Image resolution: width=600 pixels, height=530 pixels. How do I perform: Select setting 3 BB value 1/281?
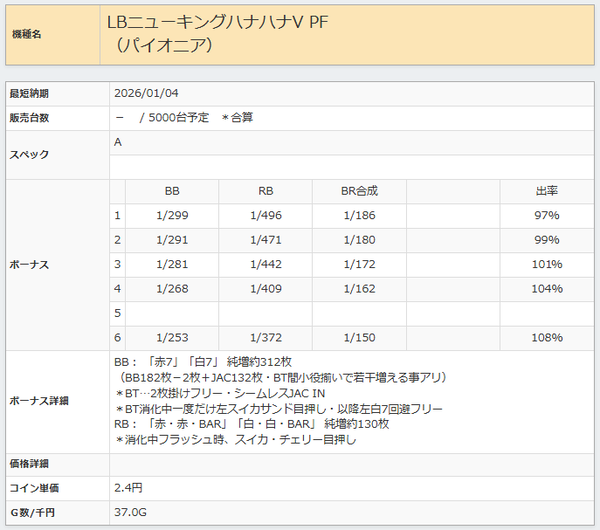pyautogui.click(x=172, y=264)
